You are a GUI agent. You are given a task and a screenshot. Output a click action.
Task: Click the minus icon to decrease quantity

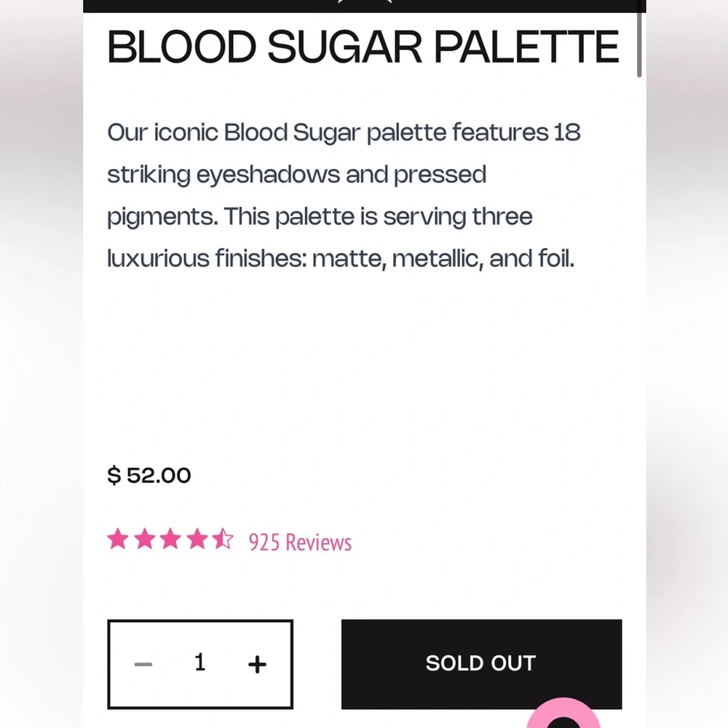click(143, 663)
